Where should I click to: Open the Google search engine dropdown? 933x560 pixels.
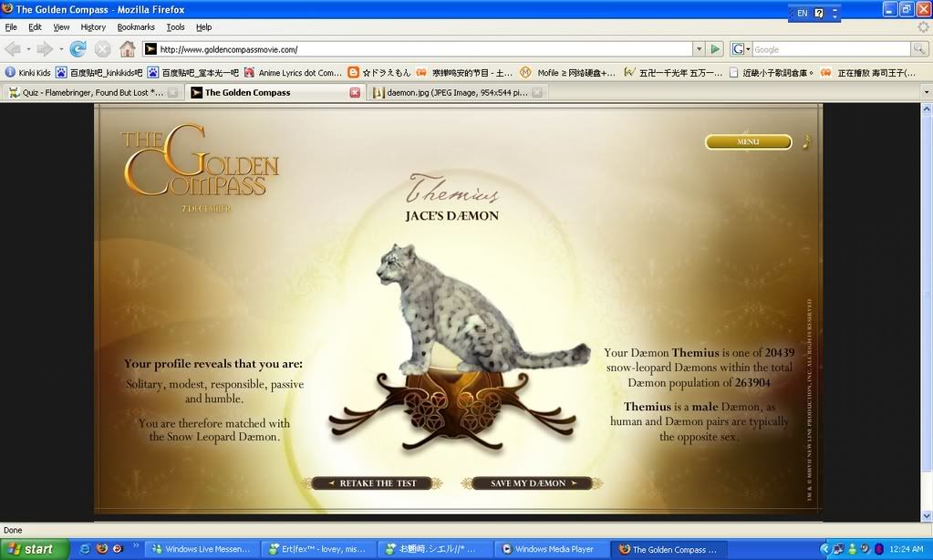(x=741, y=49)
